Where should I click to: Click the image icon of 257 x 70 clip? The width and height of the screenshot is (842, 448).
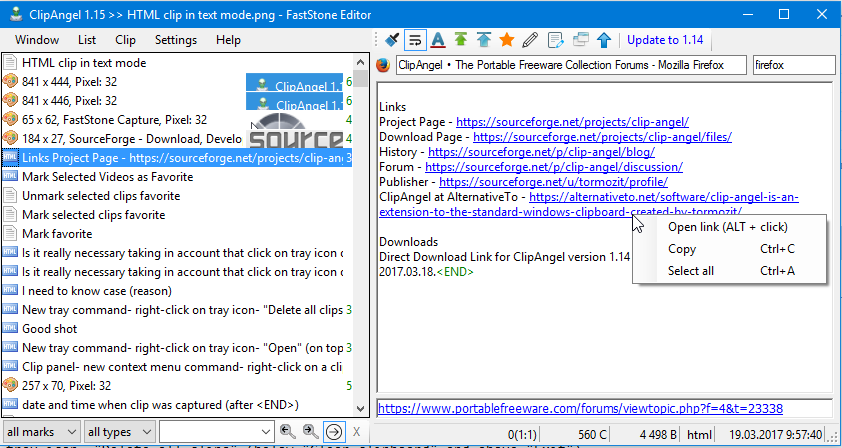(x=10, y=385)
